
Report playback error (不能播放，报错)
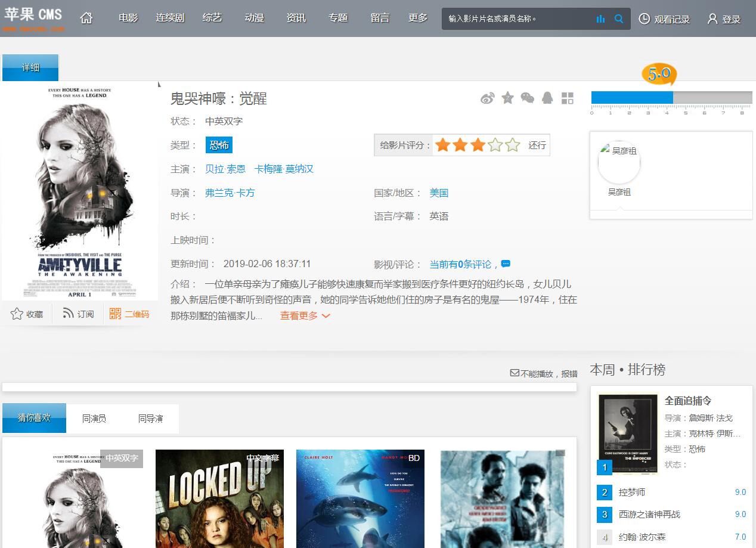click(x=544, y=373)
